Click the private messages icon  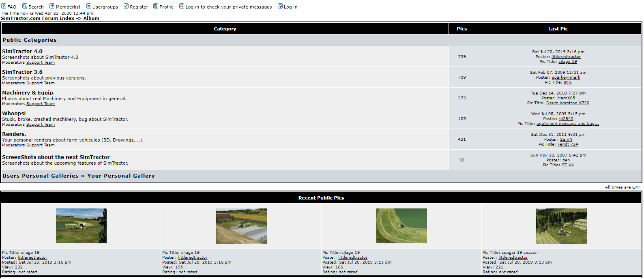pyautogui.click(x=182, y=6)
